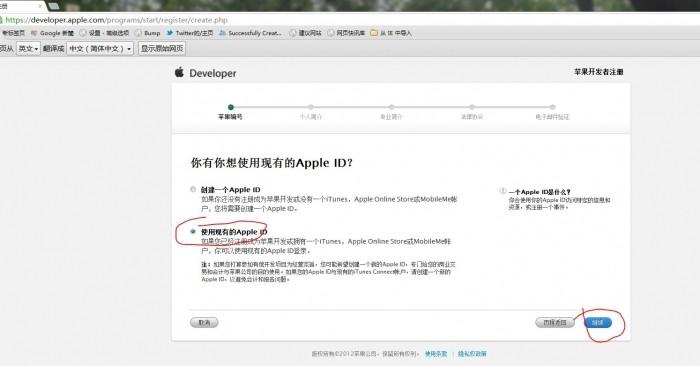Click the blue Continue button
The height and width of the screenshot is (366, 700).
coord(598,322)
